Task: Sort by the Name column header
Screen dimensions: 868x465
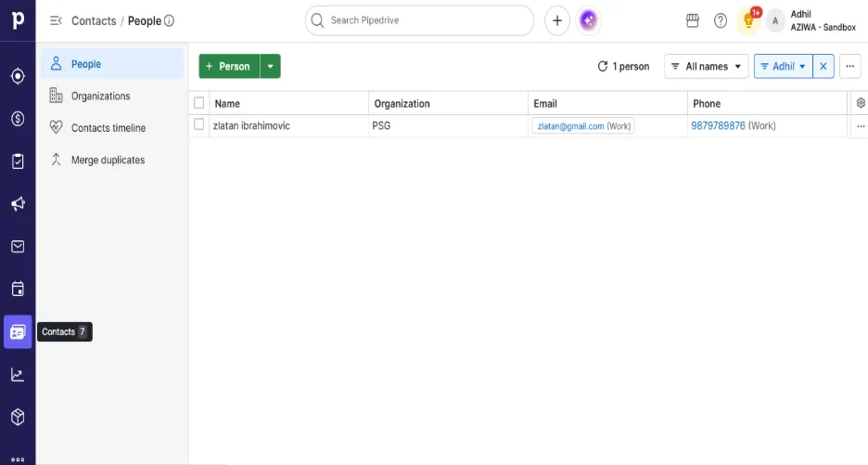Action: [227, 104]
